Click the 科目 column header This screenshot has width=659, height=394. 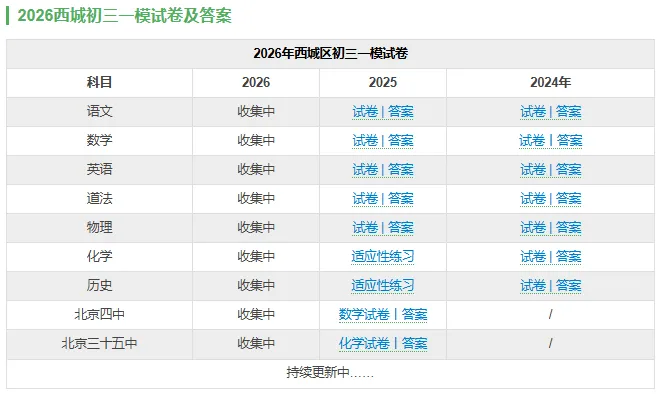point(99,82)
